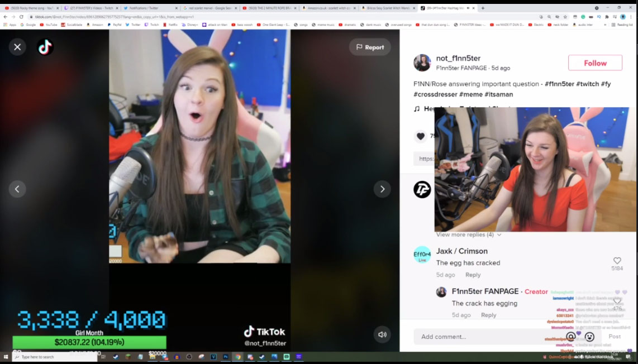Open the Netflix bookmark

pos(170,25)
